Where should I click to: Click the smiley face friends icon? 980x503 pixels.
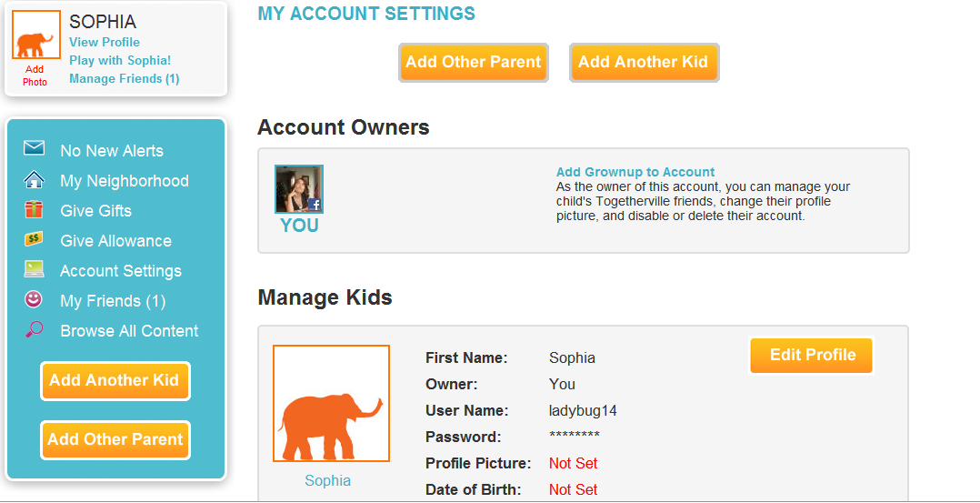[x=35, y=299]
